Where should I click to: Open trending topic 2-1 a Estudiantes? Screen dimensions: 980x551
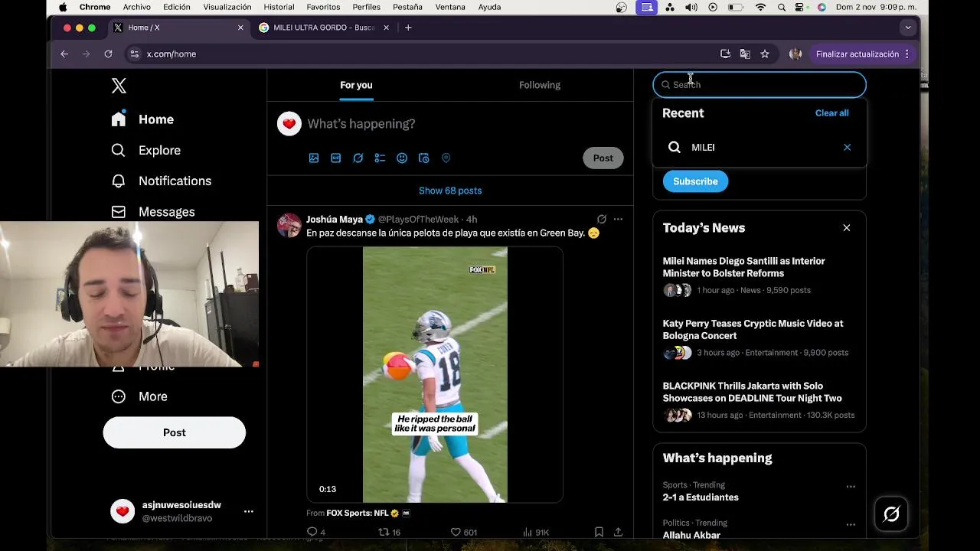[x=701, y=497]
